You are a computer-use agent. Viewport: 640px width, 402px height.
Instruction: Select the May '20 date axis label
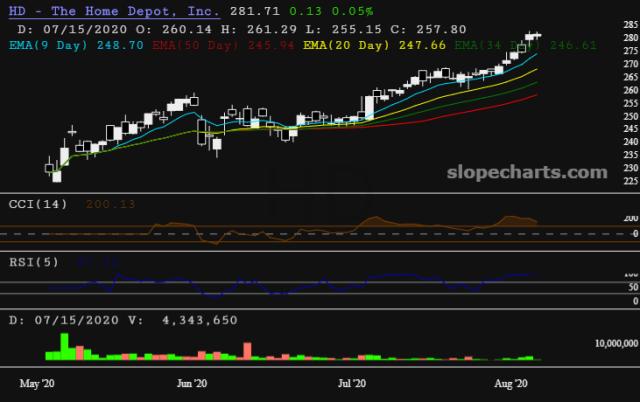(x=35, y=382)
